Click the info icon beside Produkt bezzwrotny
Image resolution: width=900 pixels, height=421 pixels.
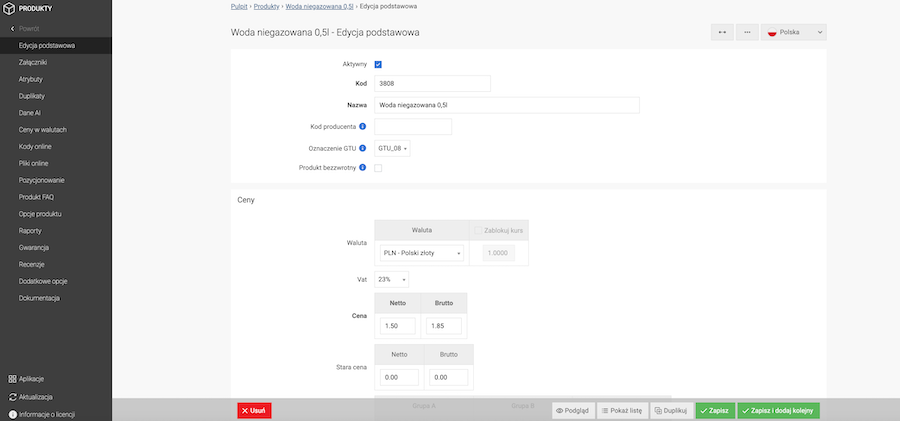pos(363,168)
